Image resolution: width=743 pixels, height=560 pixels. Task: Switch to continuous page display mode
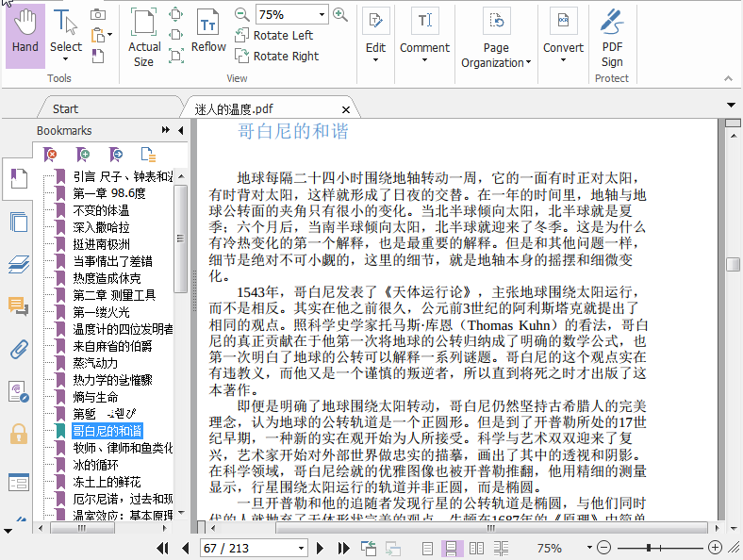(x=452, y=548)
